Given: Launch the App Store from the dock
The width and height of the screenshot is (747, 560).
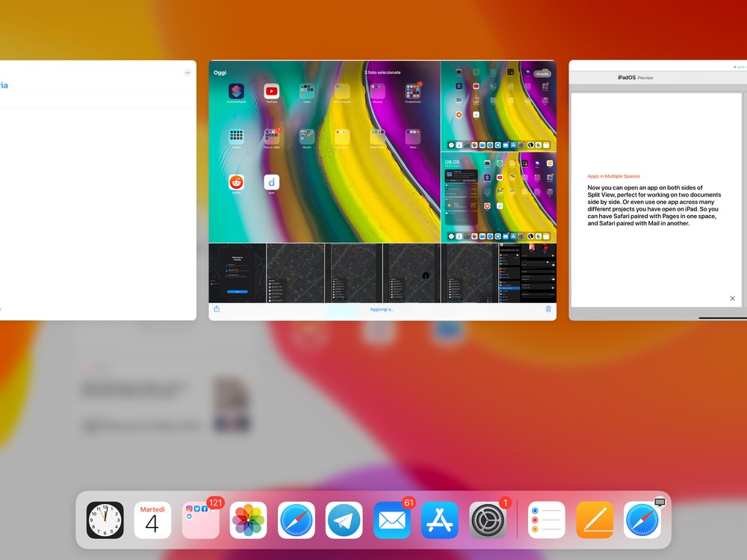Looking at the screenshot, I should [x=440, y=520].
